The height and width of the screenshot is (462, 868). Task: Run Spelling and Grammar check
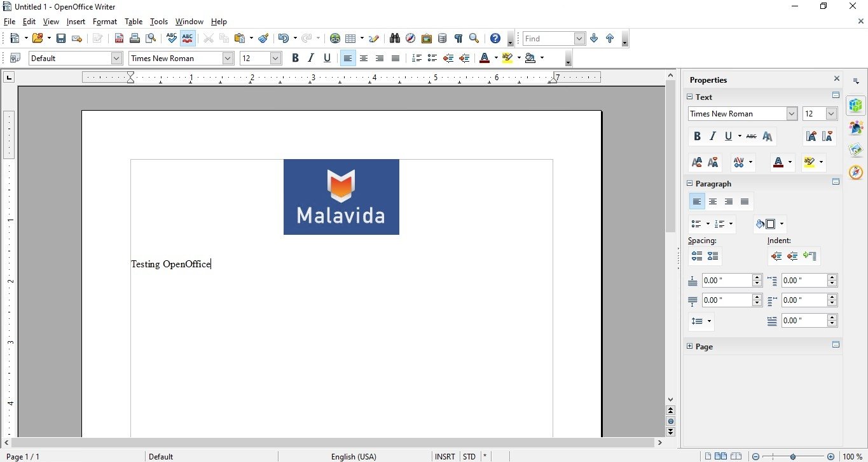172,38
